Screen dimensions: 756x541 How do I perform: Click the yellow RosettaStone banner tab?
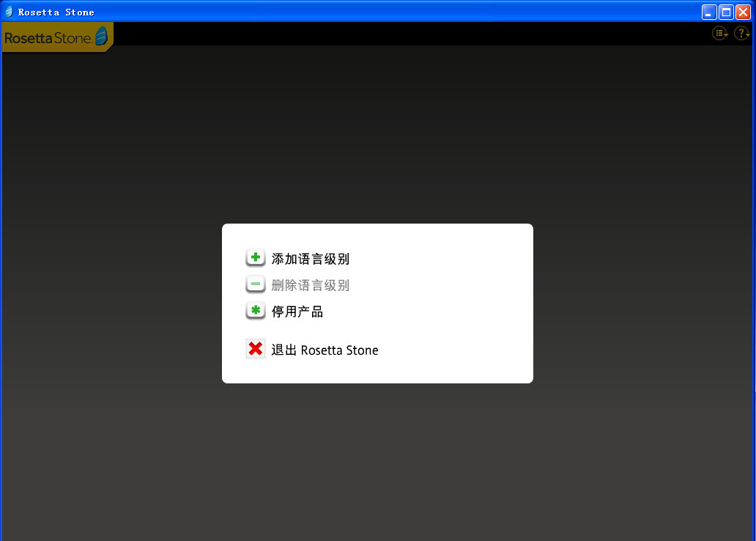[57, 37]
